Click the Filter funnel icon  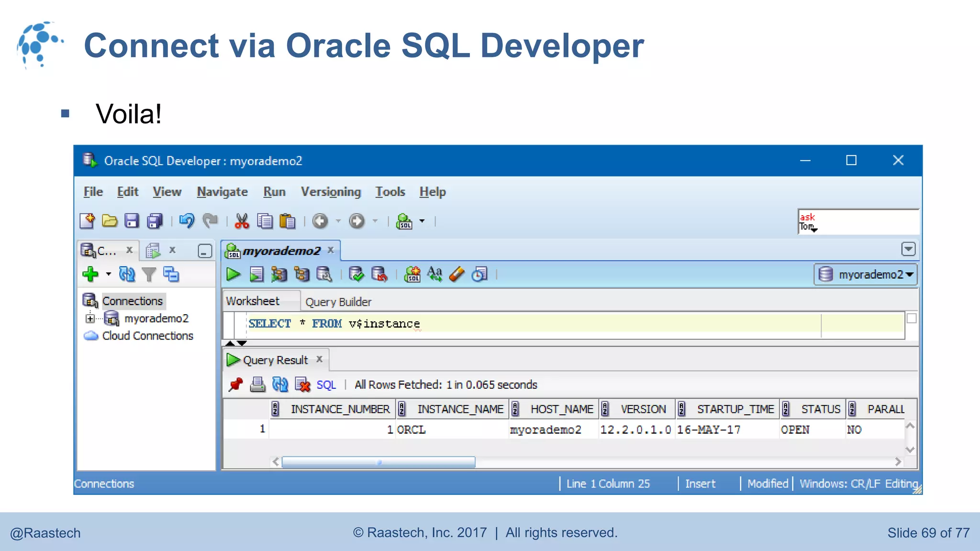pos(149,275)
